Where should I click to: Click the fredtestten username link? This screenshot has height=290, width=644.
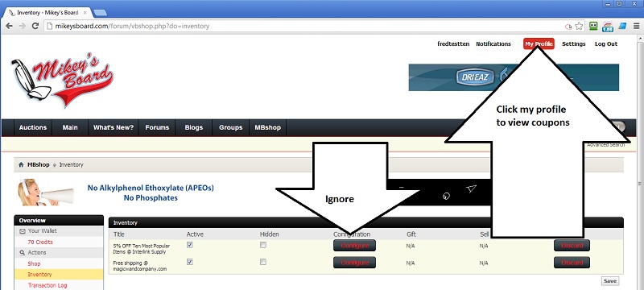click(x=453, y=44)
